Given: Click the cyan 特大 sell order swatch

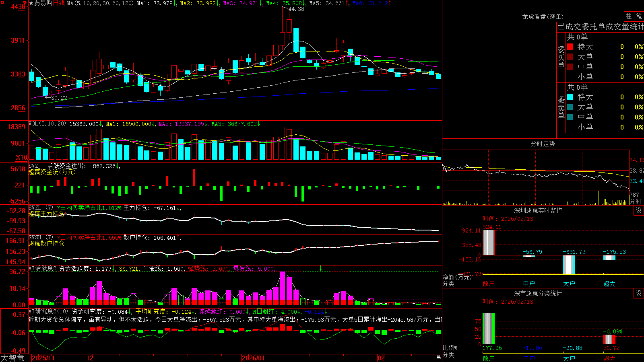Looking at the screenshot, I should [x=570, y=97].
